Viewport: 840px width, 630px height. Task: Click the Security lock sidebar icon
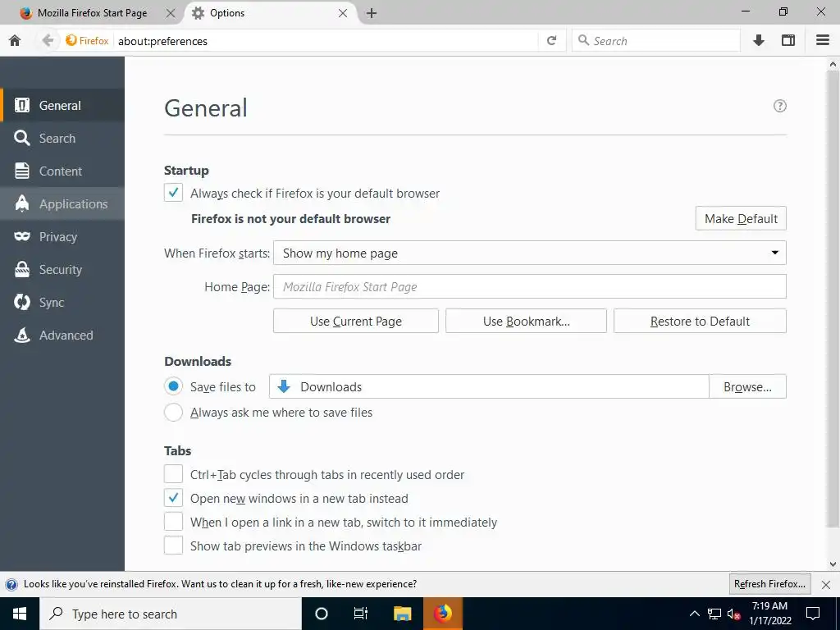click(x=22, y=269)
